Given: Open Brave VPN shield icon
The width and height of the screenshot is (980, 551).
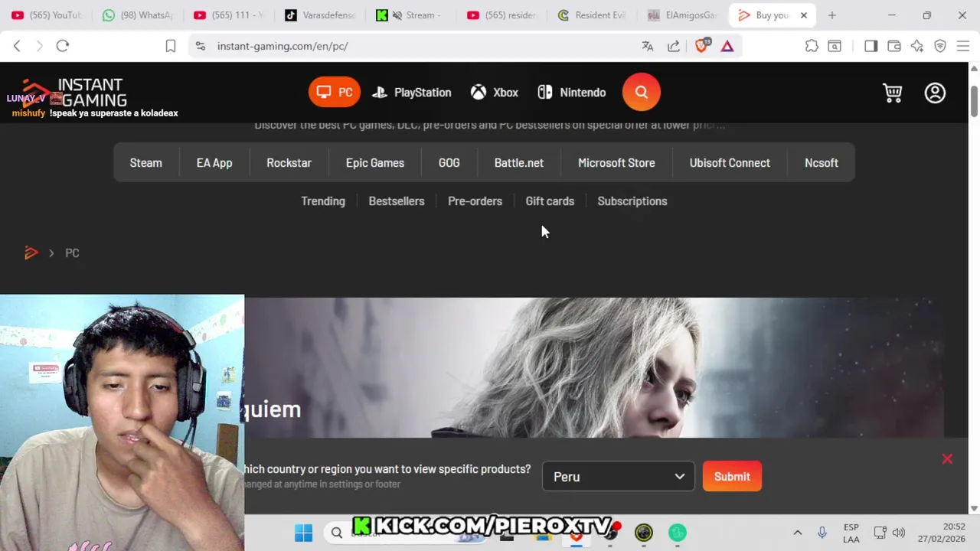Looking at the screenshot, I should 940,46.
